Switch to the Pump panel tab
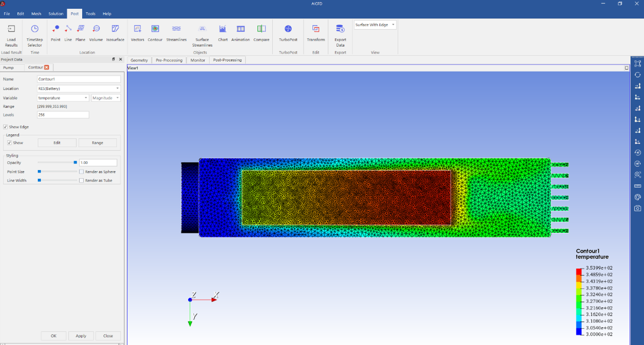The height and width of the screenshot is (345, 644). pos(8,67)
